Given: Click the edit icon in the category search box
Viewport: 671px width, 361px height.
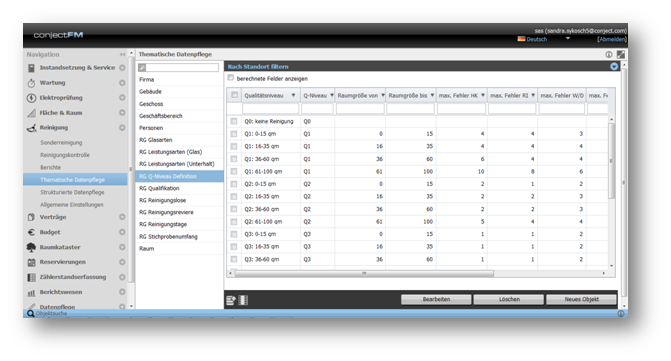Looking at the screenshot, I should [143, 68].
